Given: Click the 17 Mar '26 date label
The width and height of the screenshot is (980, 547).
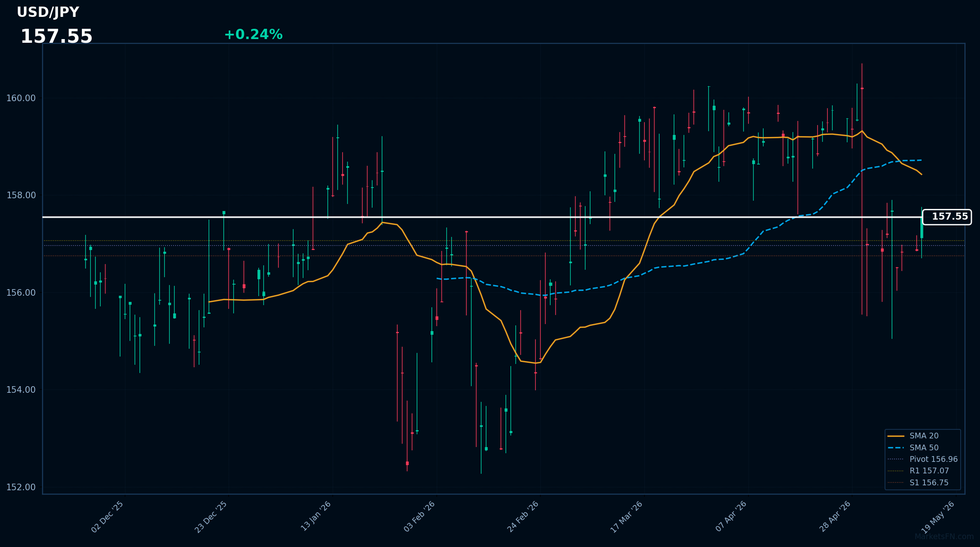Looking at the screenshot, I should click(626, 517).
